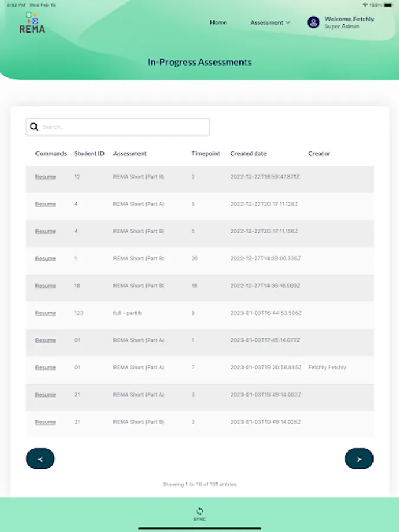Resume assessment created 2022-12-22T20:17:11.156Z

tap(46, 231)
